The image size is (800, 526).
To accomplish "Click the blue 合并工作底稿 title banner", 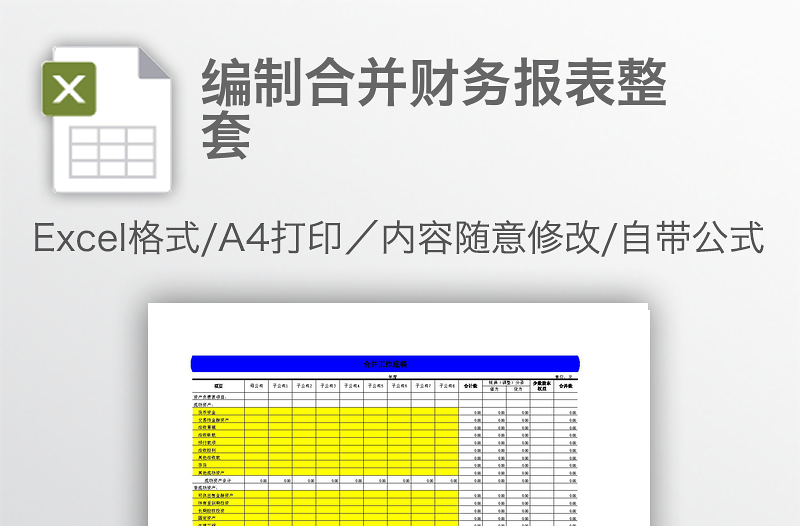I will coord(385,364).
